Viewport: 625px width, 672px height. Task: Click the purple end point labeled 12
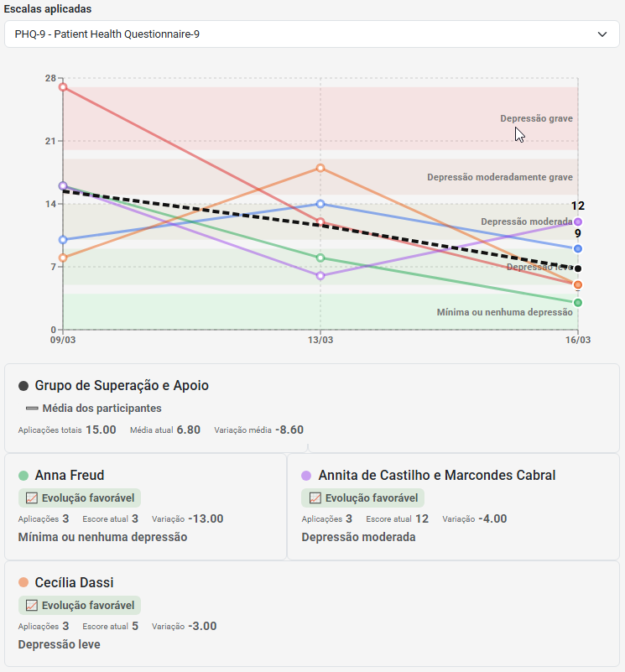tap(578, 221)
